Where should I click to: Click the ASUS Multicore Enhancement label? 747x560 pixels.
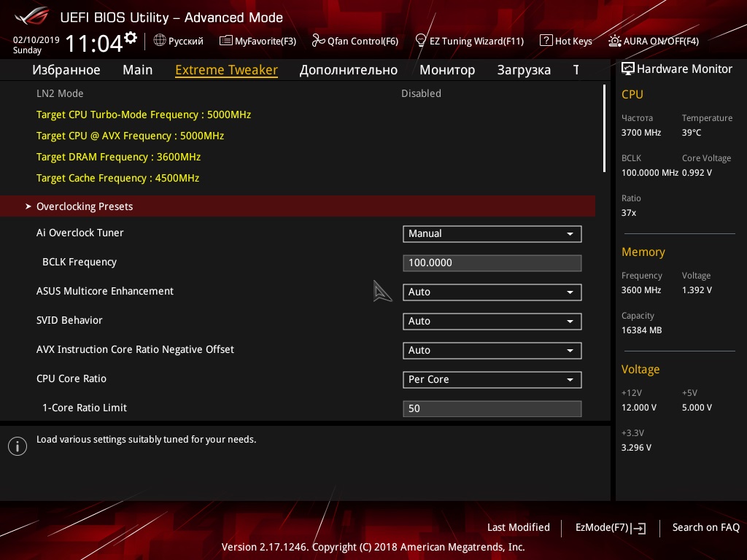tap(105, 291)
